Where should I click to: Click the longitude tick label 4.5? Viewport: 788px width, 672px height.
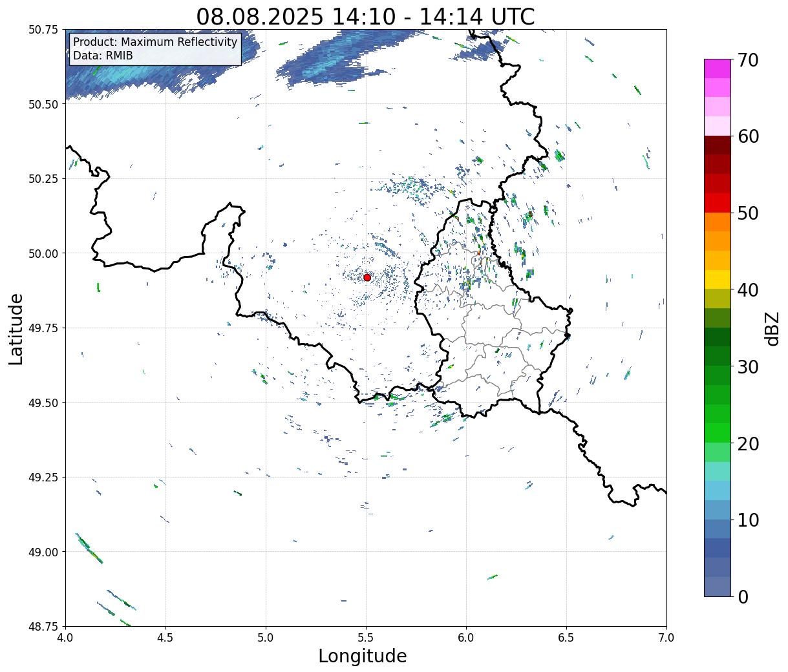click(166, 638)
